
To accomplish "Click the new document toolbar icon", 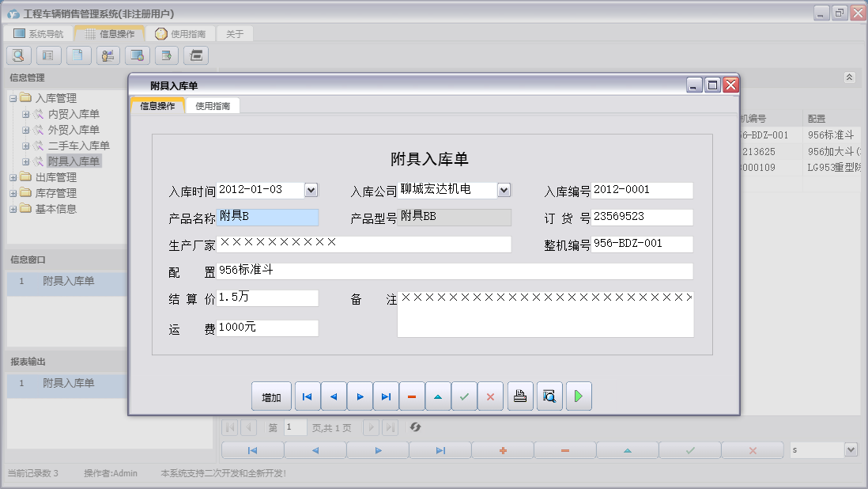I will (78, 55).
